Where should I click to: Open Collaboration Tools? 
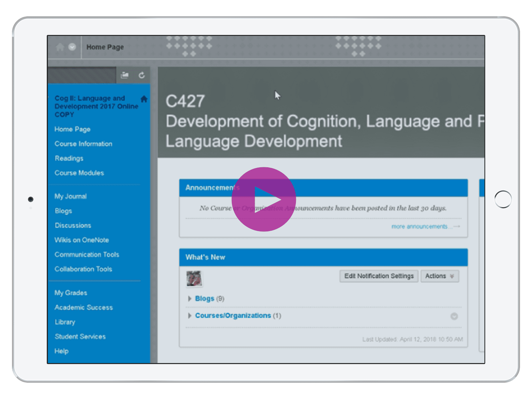coord(83,269)
